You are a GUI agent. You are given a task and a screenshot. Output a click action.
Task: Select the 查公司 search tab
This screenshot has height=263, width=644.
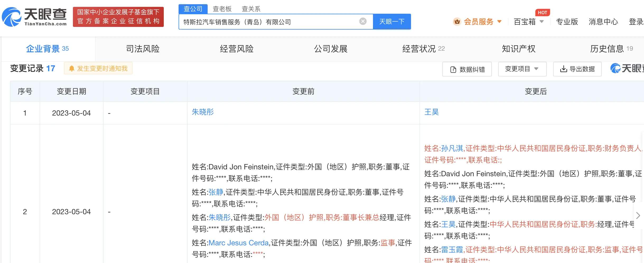193,9
